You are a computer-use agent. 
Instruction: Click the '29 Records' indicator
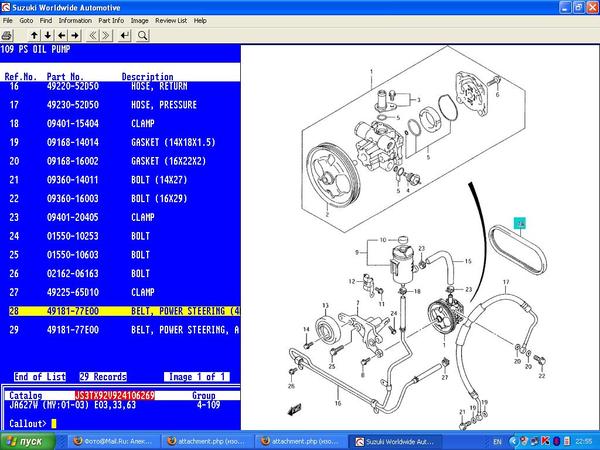pyautogui.click(x=103, y=377)
